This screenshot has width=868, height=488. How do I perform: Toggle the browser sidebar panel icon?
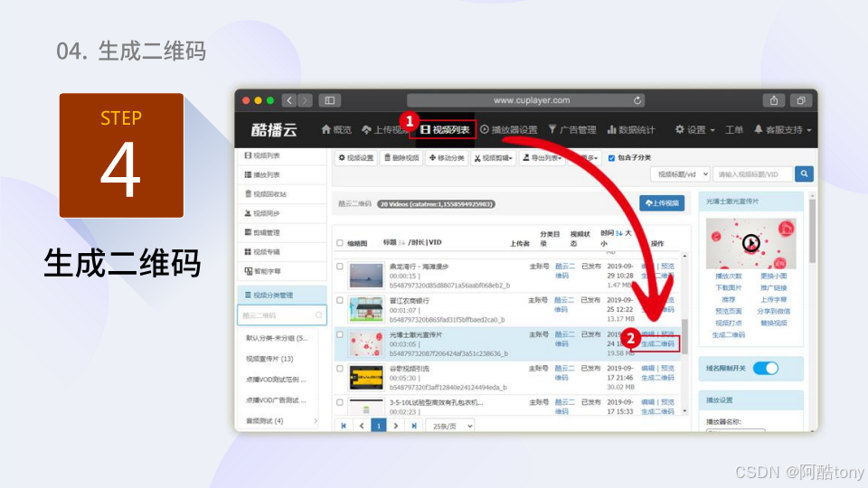tap(330, 100)
